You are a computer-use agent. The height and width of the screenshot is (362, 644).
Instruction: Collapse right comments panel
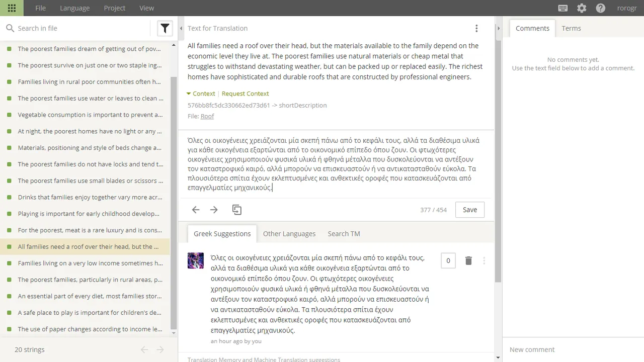click(x=499, y=28)
